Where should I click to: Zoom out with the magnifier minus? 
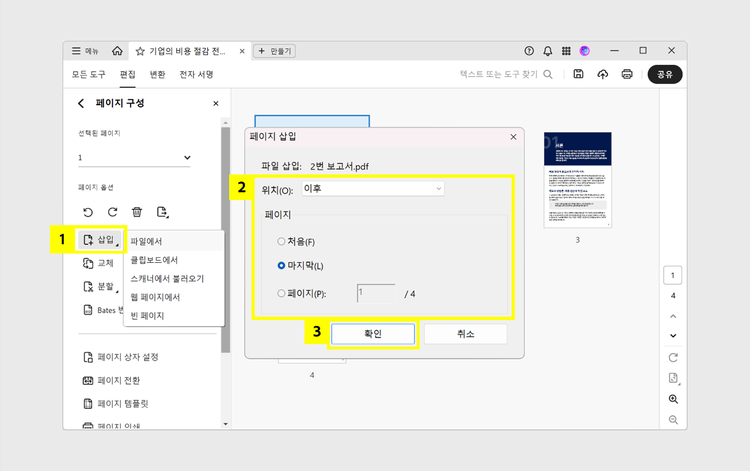(x=673, y=420)
